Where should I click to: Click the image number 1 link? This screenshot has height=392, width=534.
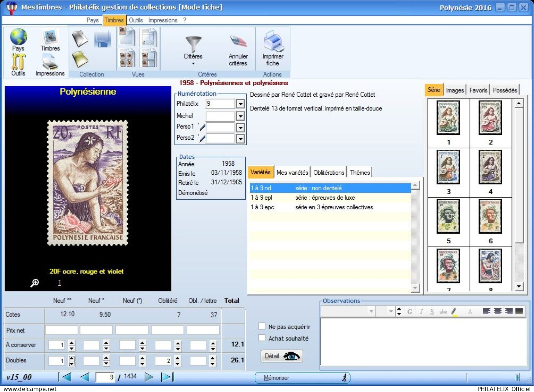(59, 283)
